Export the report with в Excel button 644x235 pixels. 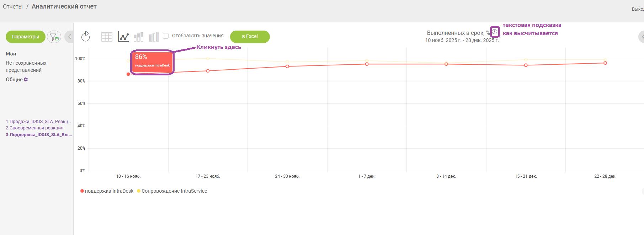[250, 36]
